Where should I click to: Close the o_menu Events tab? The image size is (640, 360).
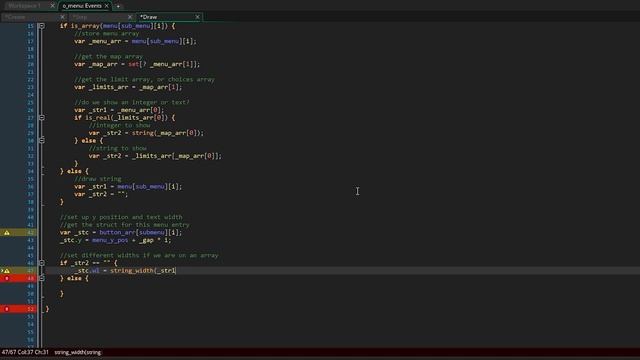point(107,6)
